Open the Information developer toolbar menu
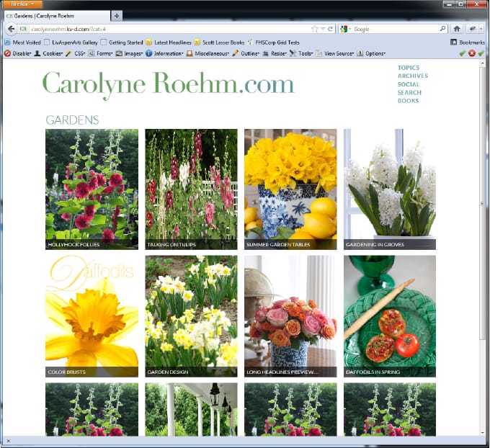 pos(164,53)
